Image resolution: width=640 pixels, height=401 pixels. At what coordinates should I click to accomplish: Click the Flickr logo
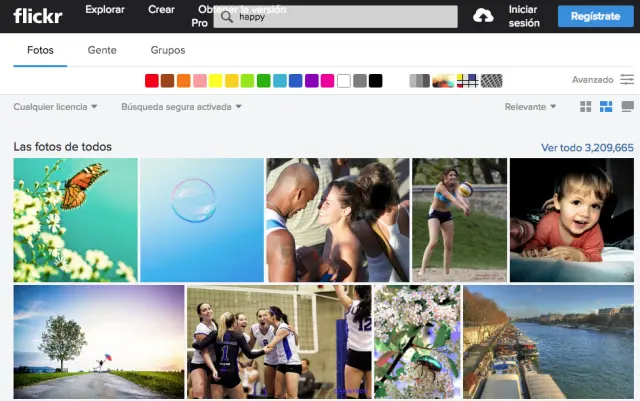pyautogui.click(x=40, y=15)
